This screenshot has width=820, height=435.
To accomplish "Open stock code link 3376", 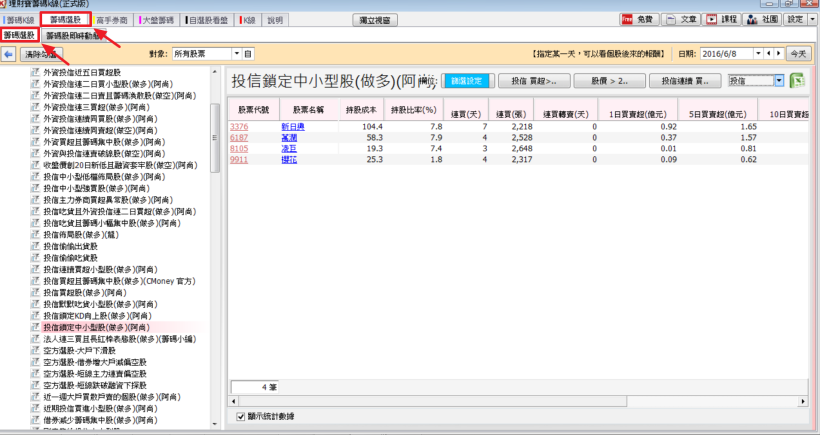I will pyautogui.click(x=239, y=127).
